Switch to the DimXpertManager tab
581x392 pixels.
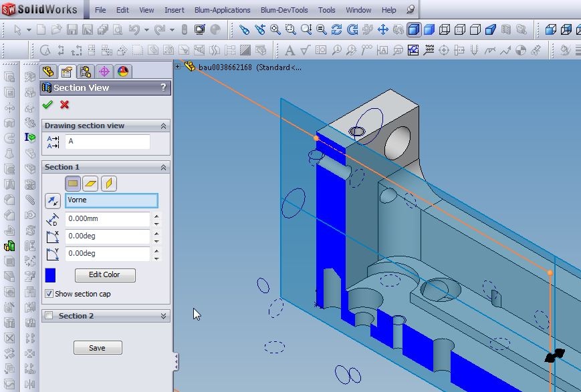tap(104, 71)
